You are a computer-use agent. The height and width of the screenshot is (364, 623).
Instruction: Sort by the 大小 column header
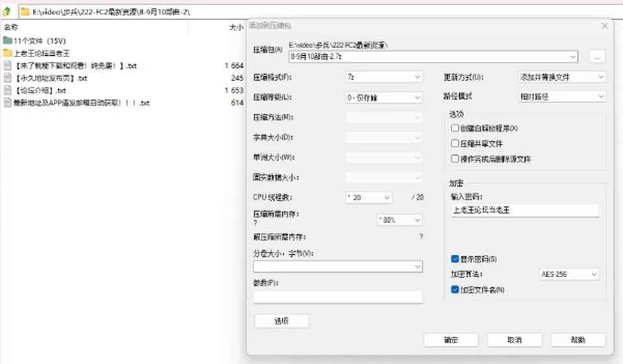click(236, 27)
